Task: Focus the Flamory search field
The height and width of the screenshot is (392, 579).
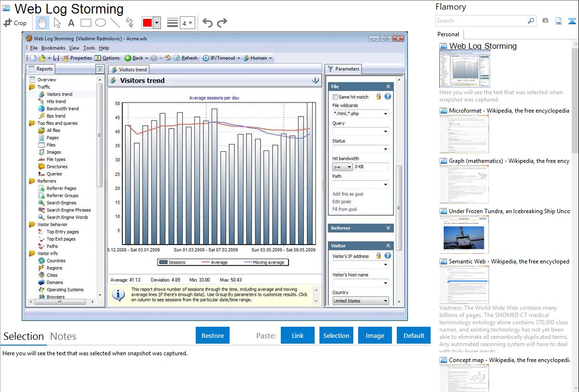Action: coord(481,21)
